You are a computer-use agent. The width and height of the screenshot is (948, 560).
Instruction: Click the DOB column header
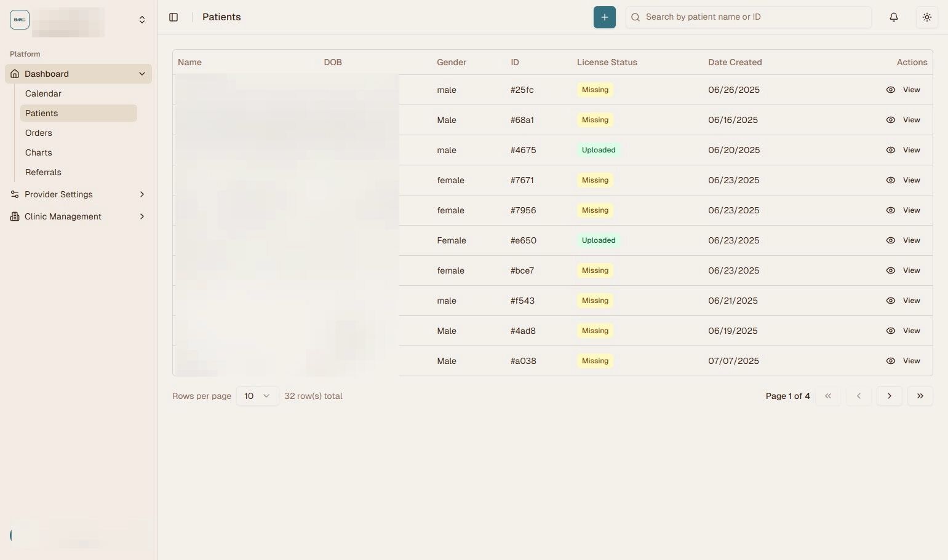[333, 62]
